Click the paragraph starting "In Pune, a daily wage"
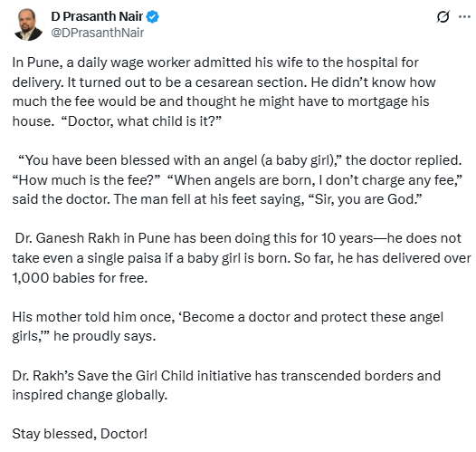 tap(224, 91)
